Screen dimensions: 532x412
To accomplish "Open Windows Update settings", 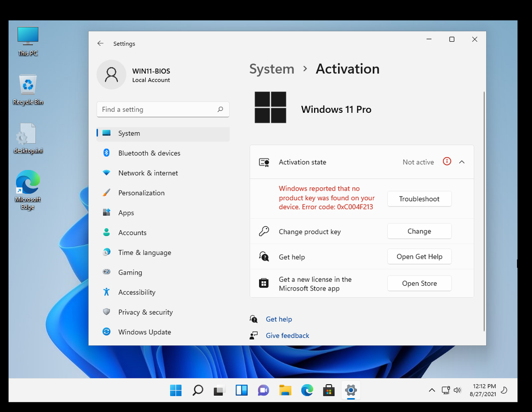I will (x=163, y=332).
